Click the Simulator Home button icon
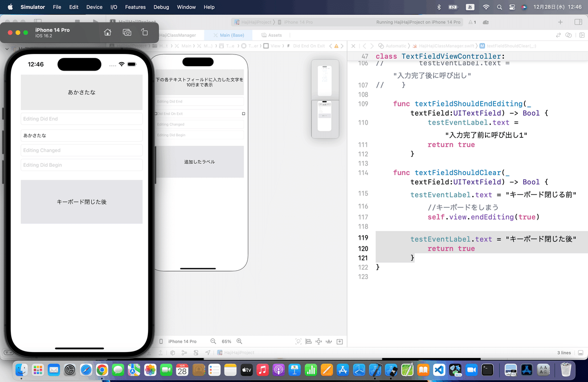Viewport: 588px width, 382px height. 108,32
